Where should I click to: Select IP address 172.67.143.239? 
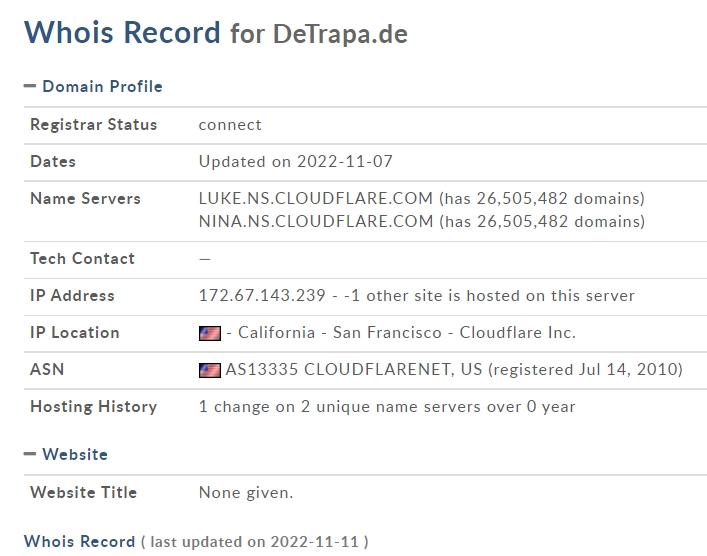coord(262,295)
